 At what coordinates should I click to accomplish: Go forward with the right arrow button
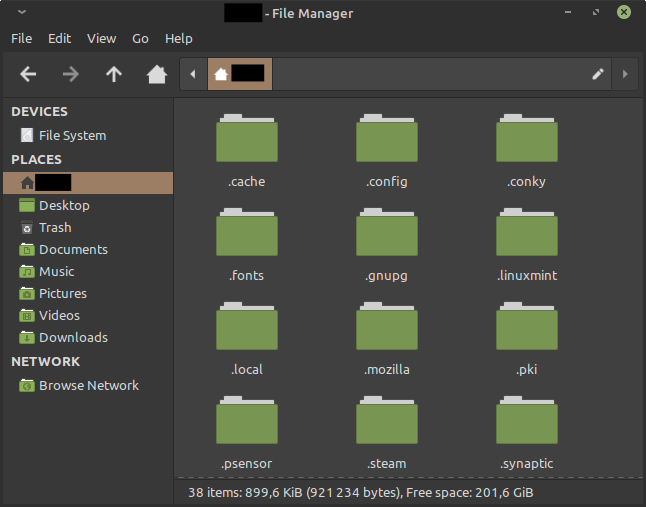71,74
